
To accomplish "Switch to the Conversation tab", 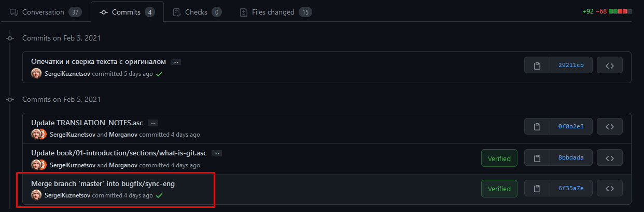I will [x=45, y=12].
